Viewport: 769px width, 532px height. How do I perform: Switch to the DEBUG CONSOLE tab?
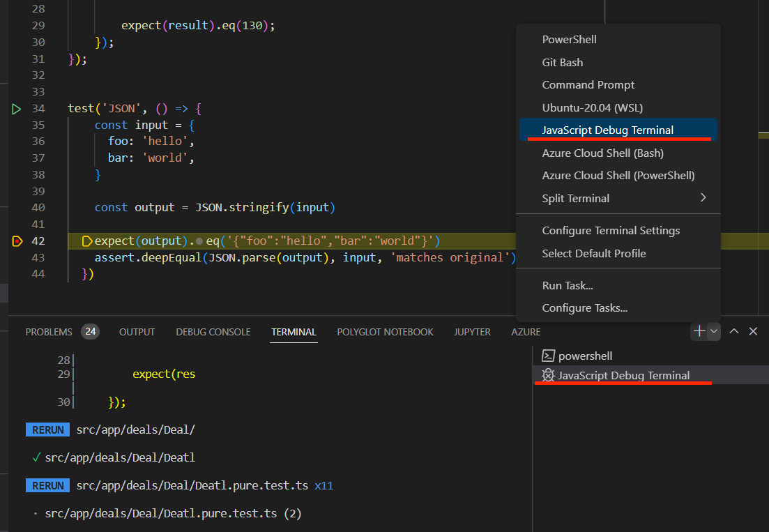(213, 332)
